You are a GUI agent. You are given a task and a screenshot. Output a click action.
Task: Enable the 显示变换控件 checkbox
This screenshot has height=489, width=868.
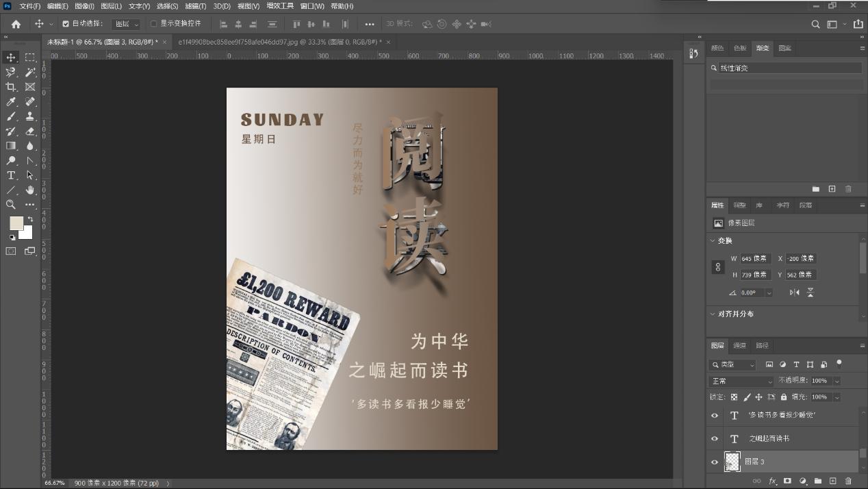coord(153,24)
